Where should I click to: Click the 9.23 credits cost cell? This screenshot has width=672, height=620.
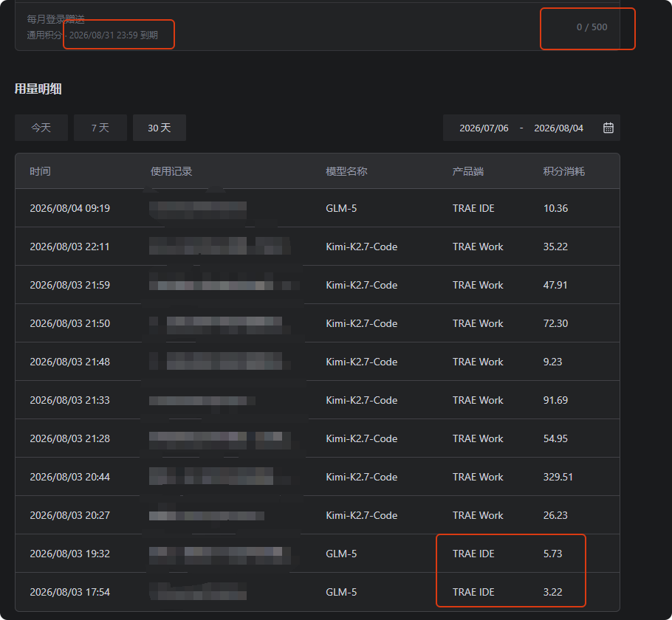552,362
